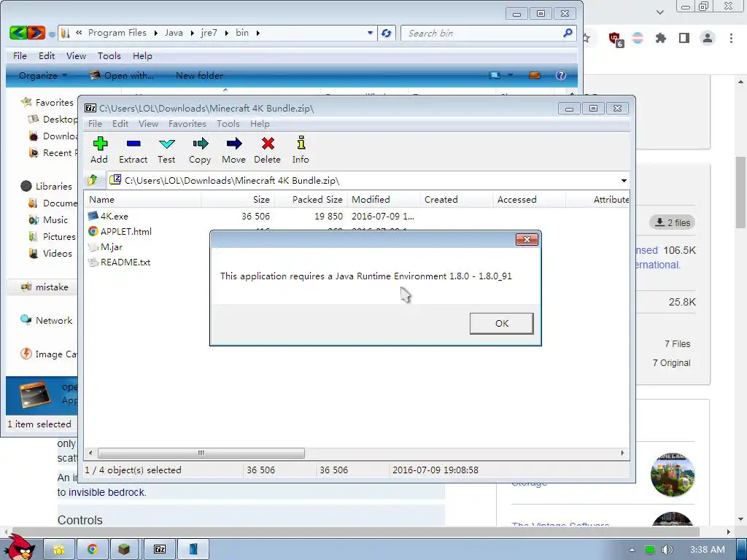Viewport: 747px width, 560px height.
Task: Open the Explorer address history dropdown
Action: [370, 33]
